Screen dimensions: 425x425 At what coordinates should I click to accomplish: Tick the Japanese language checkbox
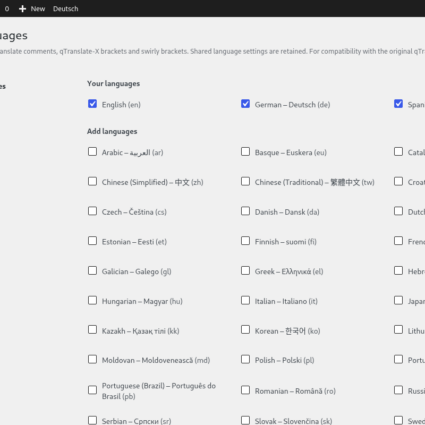pyautogui.click(x=398, y=300)
